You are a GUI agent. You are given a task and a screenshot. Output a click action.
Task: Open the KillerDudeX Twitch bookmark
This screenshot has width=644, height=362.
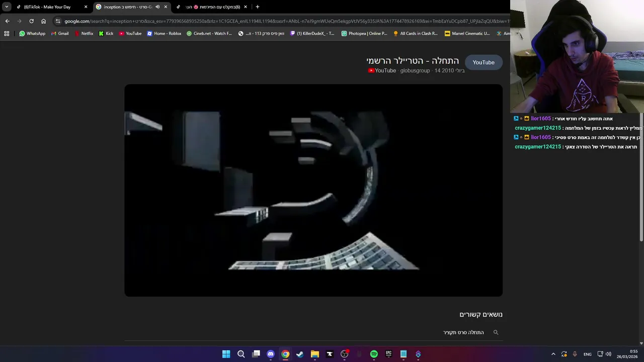click(x=312, y=34)
